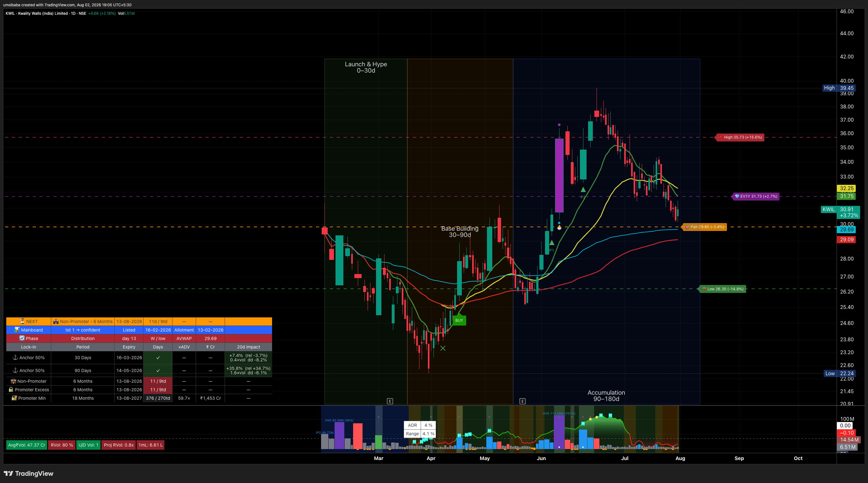The height and width of the screenshot is (483, 868).
Task: Click the Apr label on time axis
Action: [x=431, y=458]
